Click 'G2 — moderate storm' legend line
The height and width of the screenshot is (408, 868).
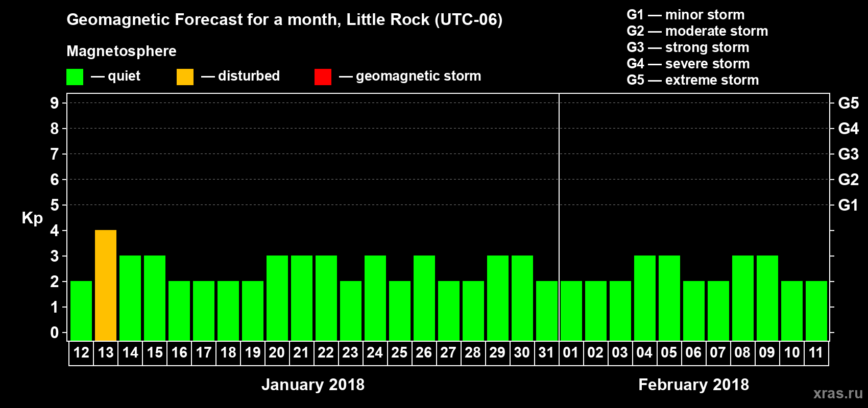tap(697, 31)
